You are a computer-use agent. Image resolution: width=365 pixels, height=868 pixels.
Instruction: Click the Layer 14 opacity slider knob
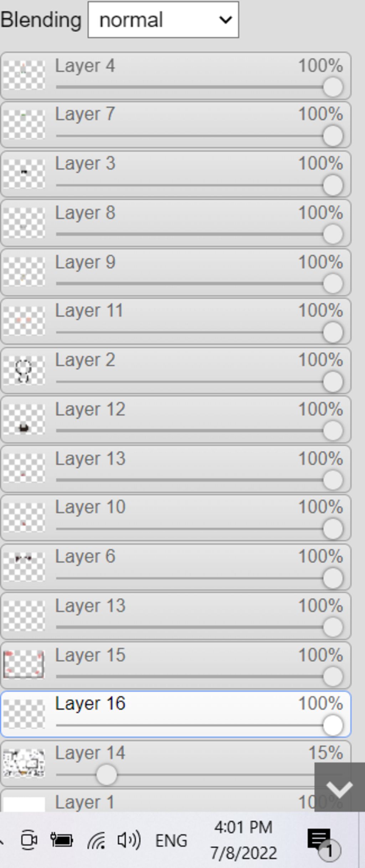(106, 775)
